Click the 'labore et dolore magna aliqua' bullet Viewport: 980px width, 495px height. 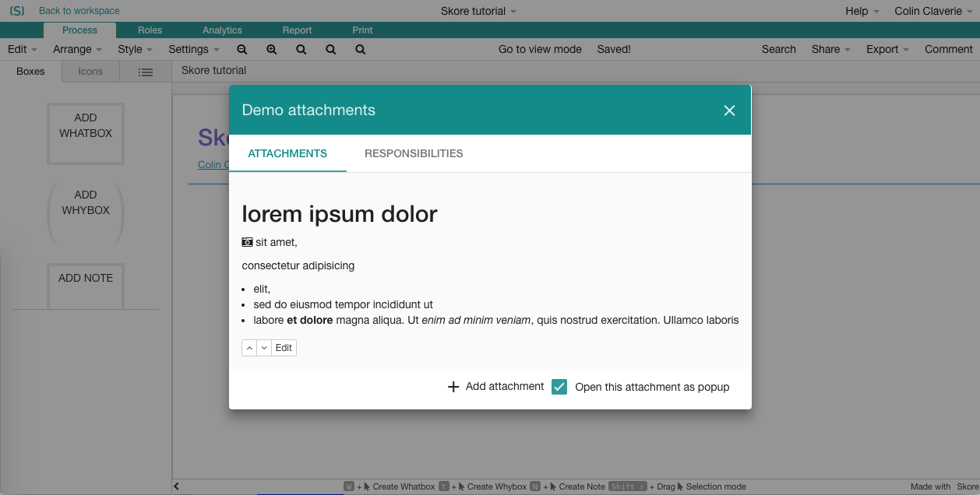pyautogui.click(x=496, y=320)
